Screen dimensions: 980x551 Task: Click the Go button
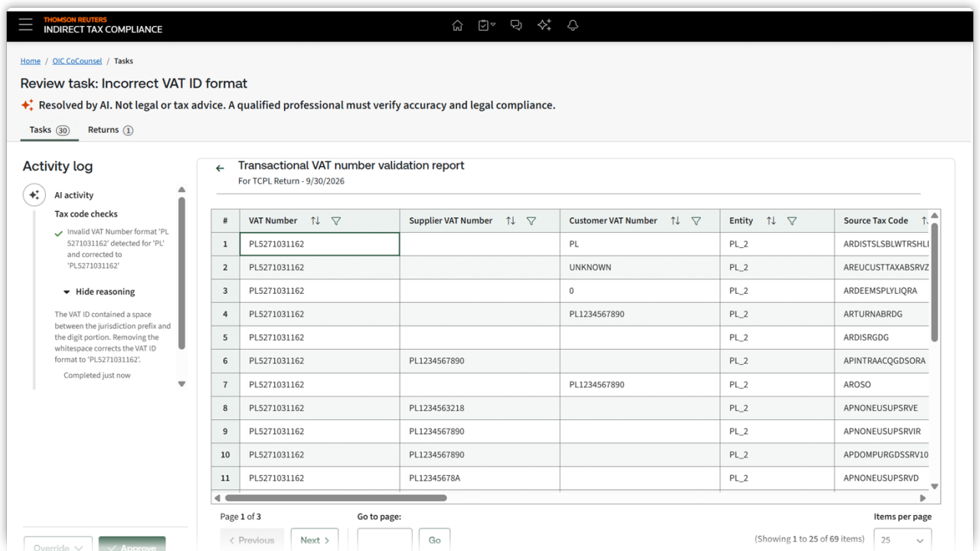[434, 540]
